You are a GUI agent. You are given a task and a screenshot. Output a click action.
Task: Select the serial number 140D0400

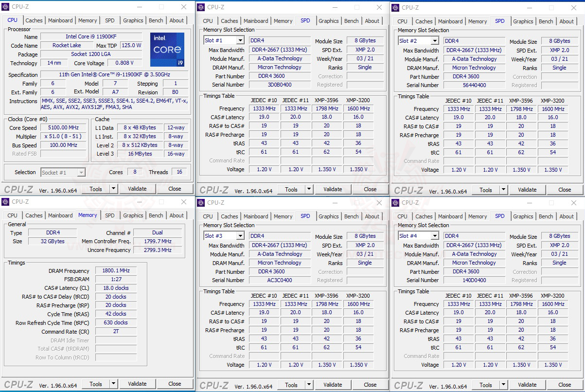coord(474,280)
